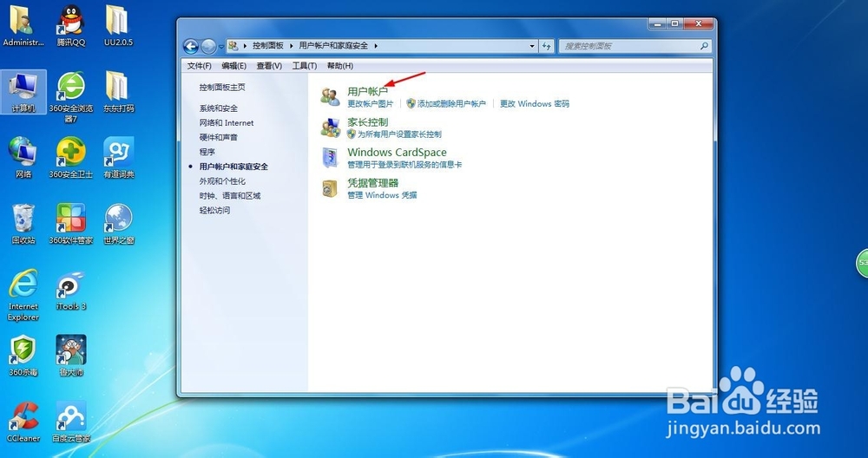Select 程序 in sidebar
868x458 pixels.
click(x=207, y=152)
